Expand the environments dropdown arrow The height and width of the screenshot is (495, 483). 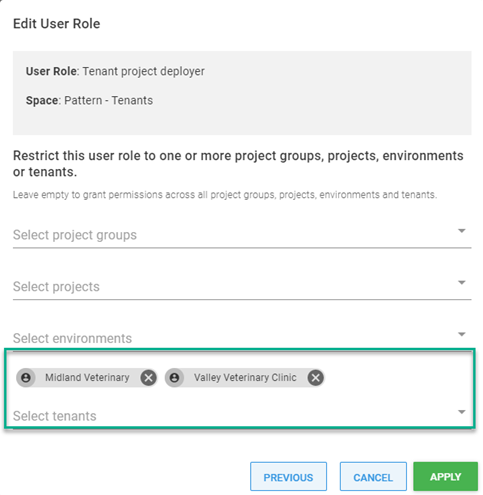click(x=461, y=334)
